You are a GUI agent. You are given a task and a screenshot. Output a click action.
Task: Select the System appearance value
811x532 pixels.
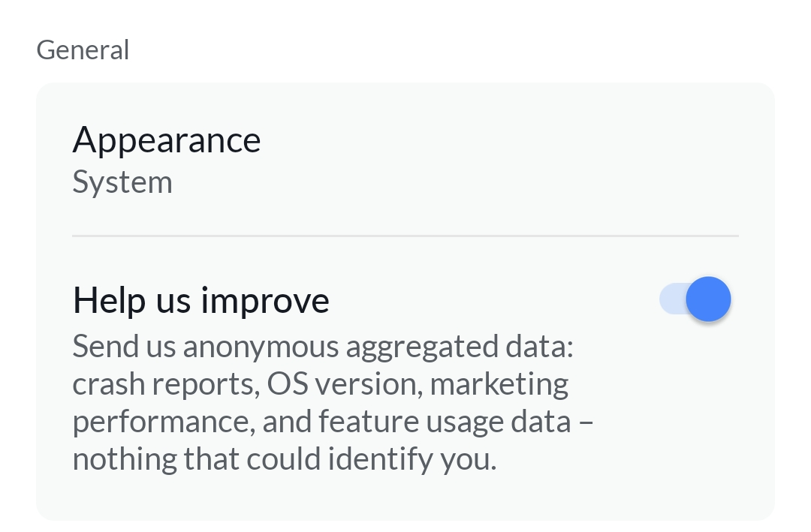[x=122, y=182]
